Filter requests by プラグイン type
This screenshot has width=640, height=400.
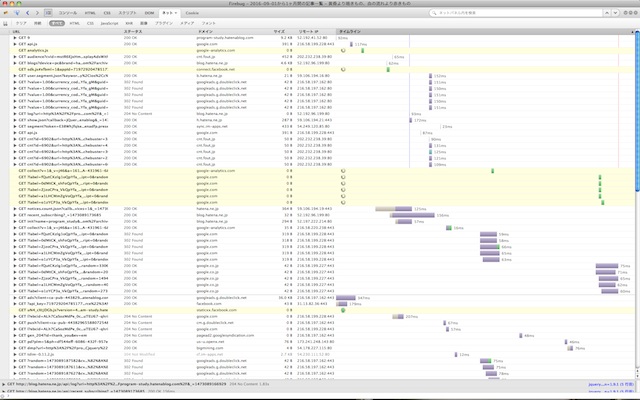click(164, 24)
